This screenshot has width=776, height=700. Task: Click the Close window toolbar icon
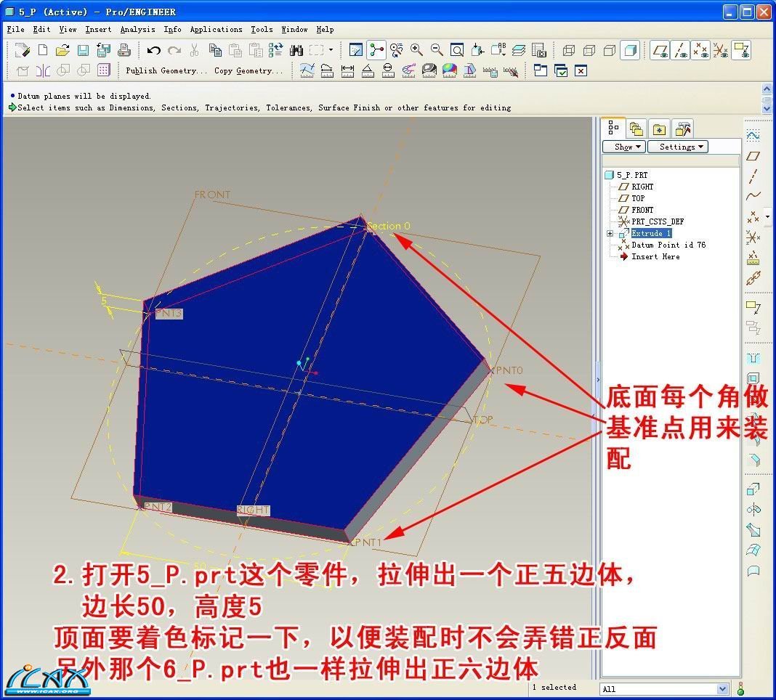[581, 70]
